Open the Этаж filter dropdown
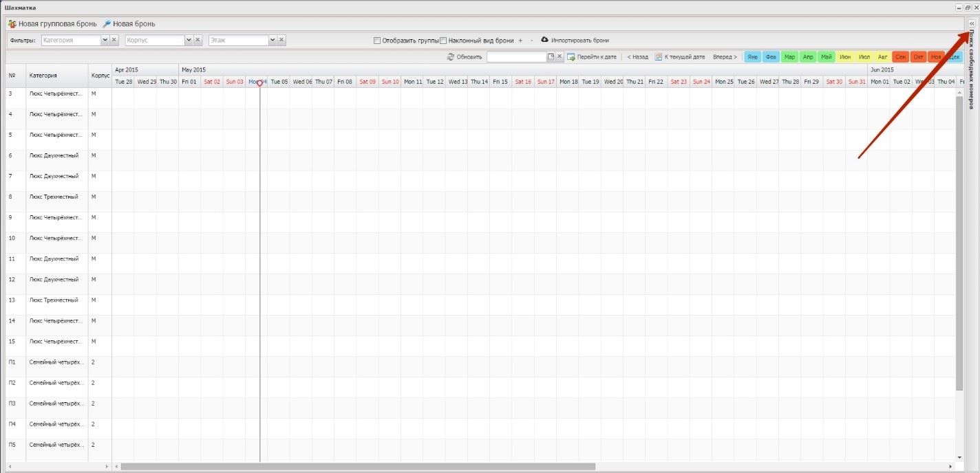This screenshot has height=473, width=980. click(x=273, y=41)
